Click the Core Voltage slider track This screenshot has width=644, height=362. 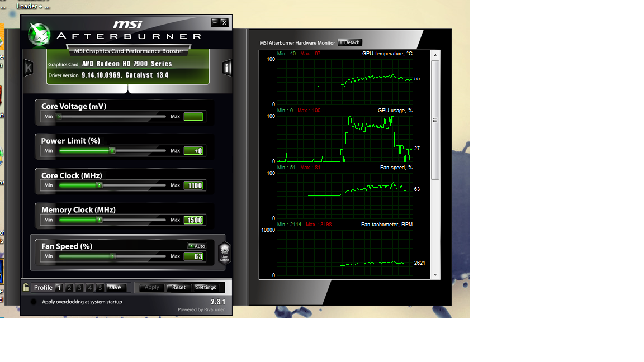112,117
